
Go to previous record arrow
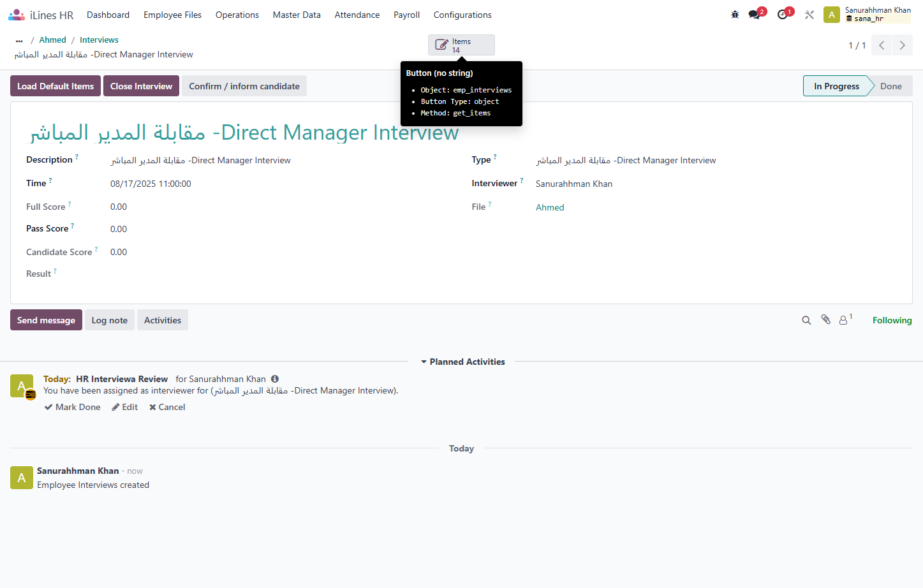[882, 45]
